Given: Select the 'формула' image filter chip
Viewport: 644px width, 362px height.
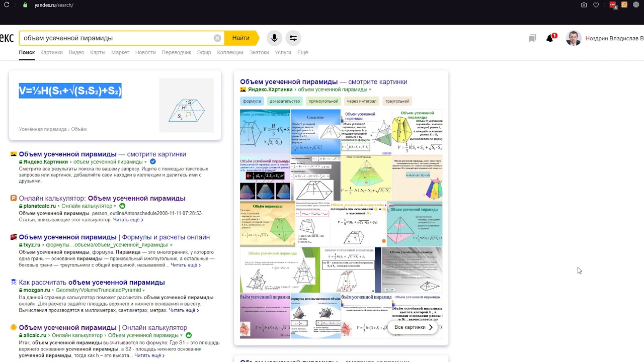Looking at the screenshot, I should click(252, 101).
